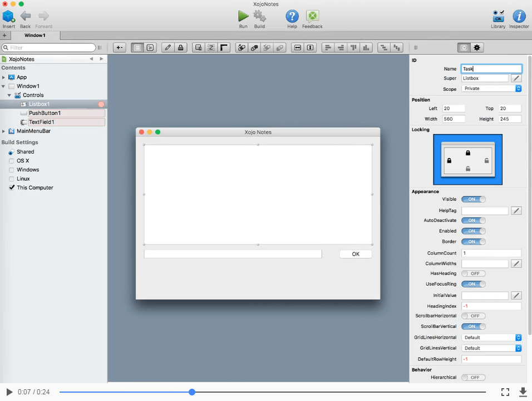Click the OK button in Xojo Notes window

[356, 254]
